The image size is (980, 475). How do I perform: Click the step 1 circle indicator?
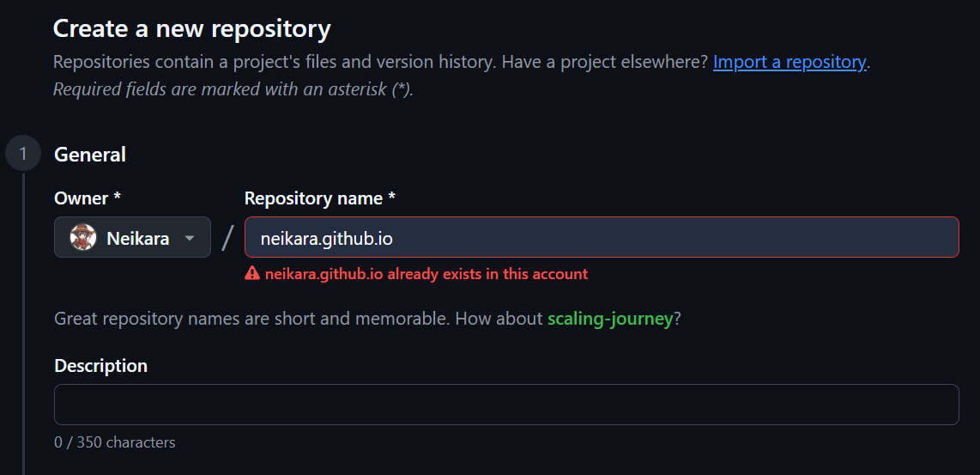[23, 155]
